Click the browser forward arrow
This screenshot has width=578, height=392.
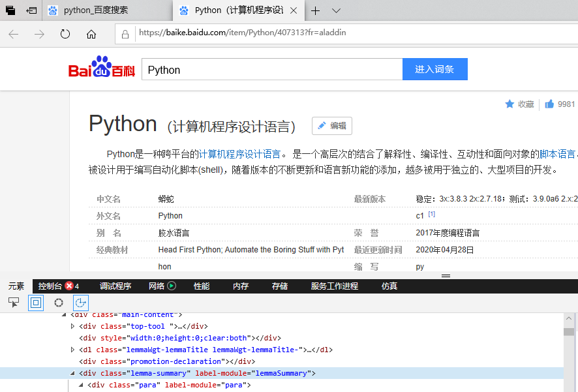point(39,35)
